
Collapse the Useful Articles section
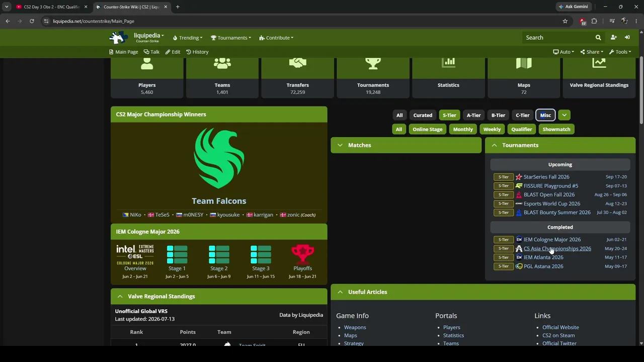(x=483, y=292)
